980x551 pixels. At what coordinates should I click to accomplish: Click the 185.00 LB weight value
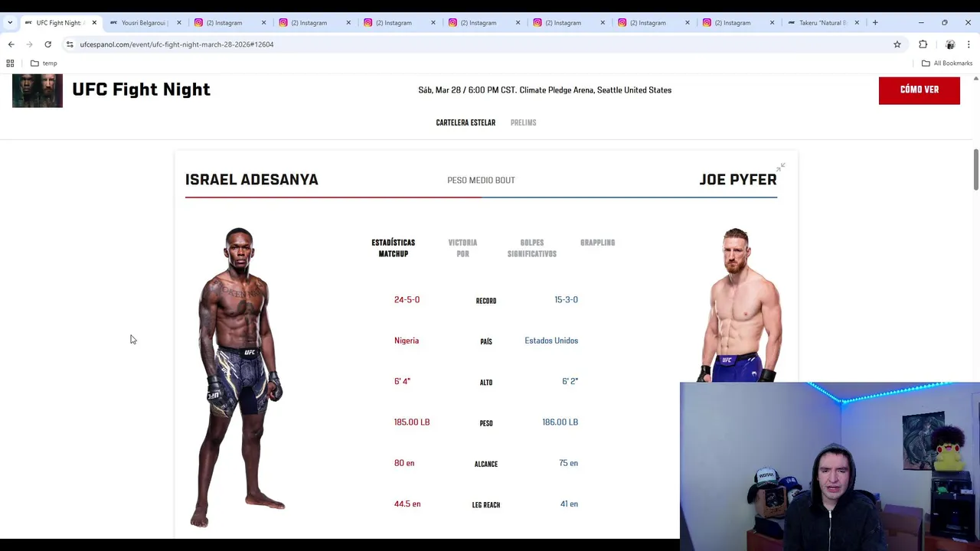coord(412,422)
